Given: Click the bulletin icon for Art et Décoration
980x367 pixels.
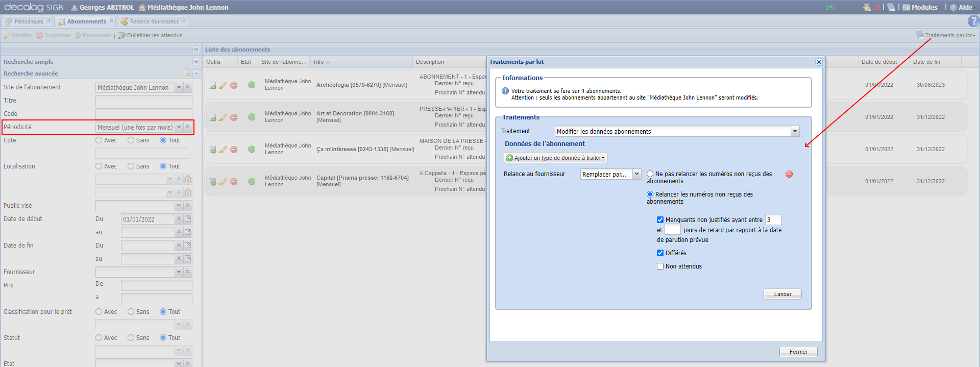Looking at the screenshot, I should (x=212, y=117).
